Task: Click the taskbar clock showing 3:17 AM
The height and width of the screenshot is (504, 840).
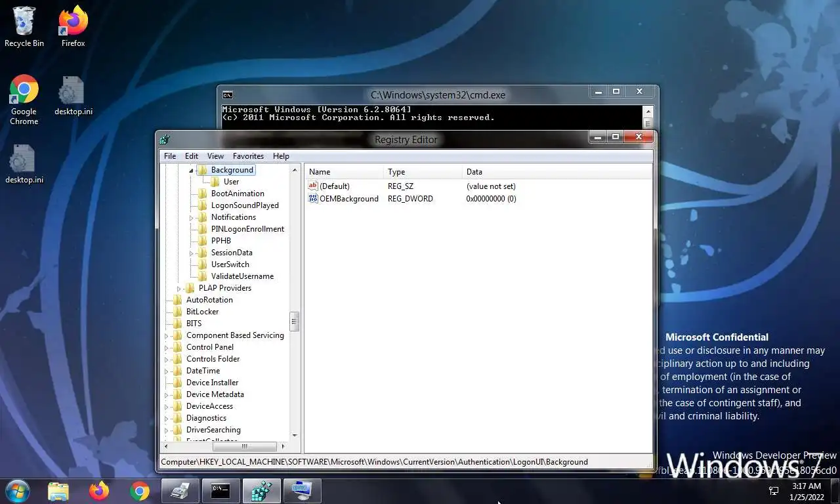Action: point(807,492)
